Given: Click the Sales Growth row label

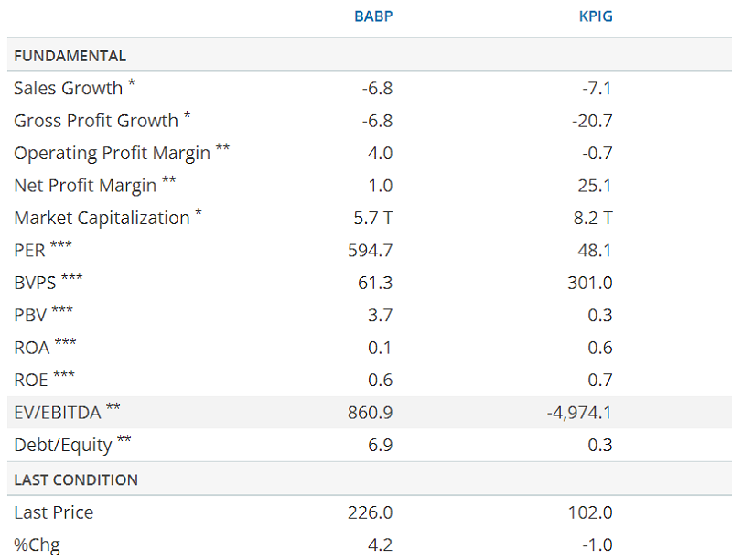Looking at the screenshot, I should (68, 89).
